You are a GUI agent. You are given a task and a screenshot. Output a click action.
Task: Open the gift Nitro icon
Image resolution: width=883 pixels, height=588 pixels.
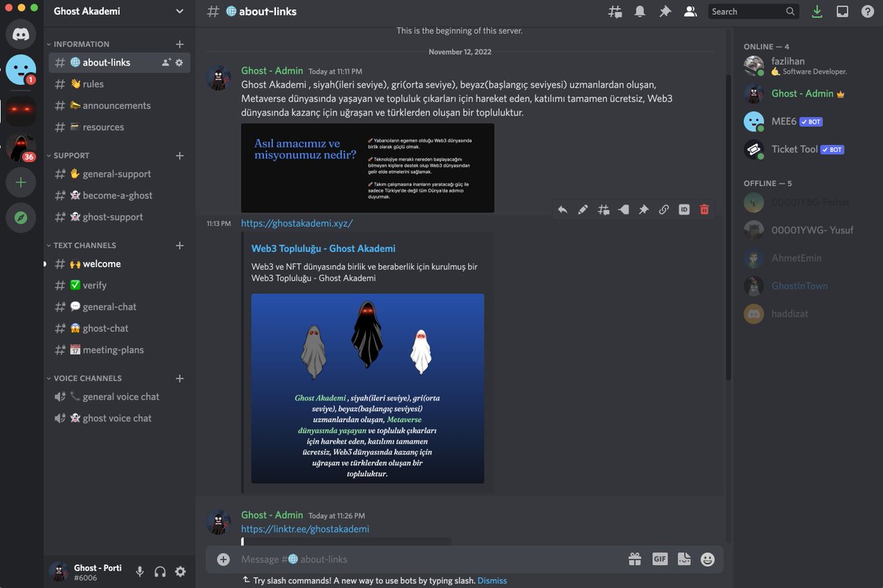coord(635,559)
